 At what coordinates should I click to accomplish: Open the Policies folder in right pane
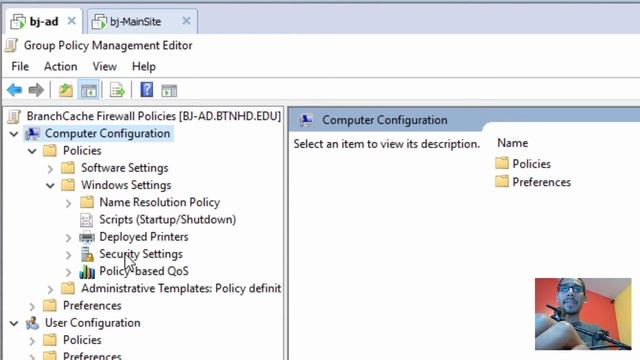[x=531, y=164]
